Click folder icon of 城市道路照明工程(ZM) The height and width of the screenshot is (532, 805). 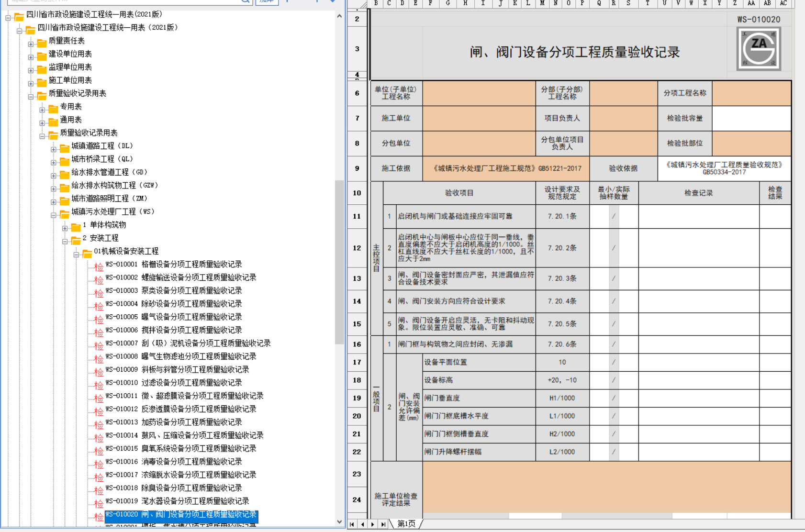pyautogui.click(x=65, y=200)
